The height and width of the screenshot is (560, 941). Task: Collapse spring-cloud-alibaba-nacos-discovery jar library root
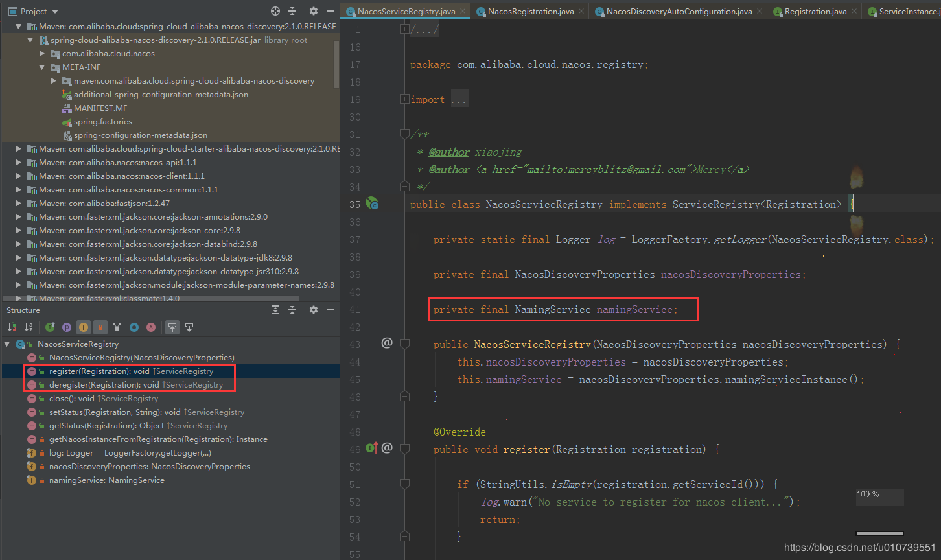[x=31, y=40]
